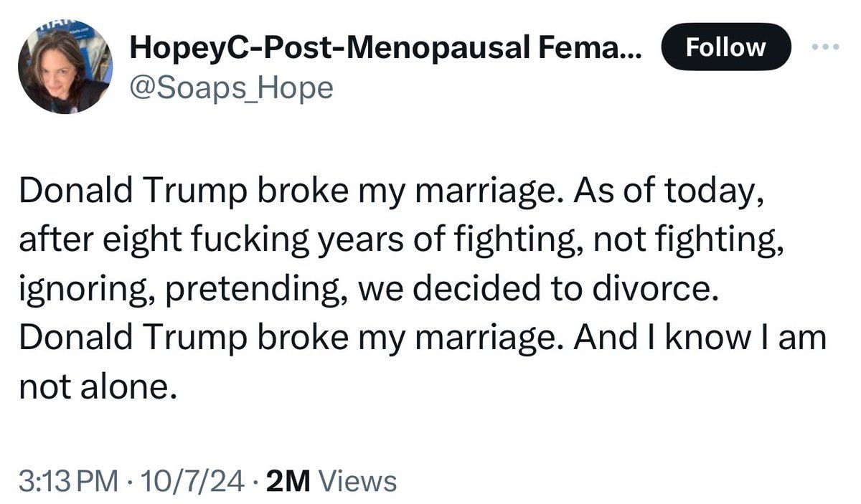This screenshot has width=861, height=504.
Task: Visit the @Soaps_Hope handle link
Action: (x=230, y=89)
